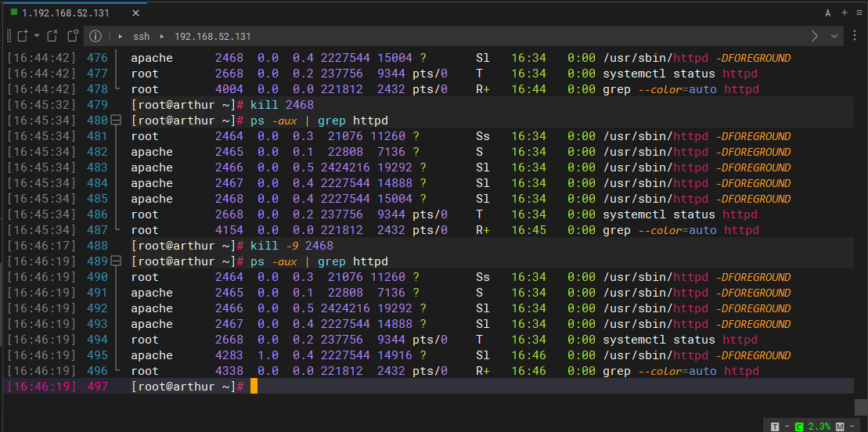868x432 pixels.
Task: Click the 1.0 CPU value on line 495
Action: (x=268, y=355)
